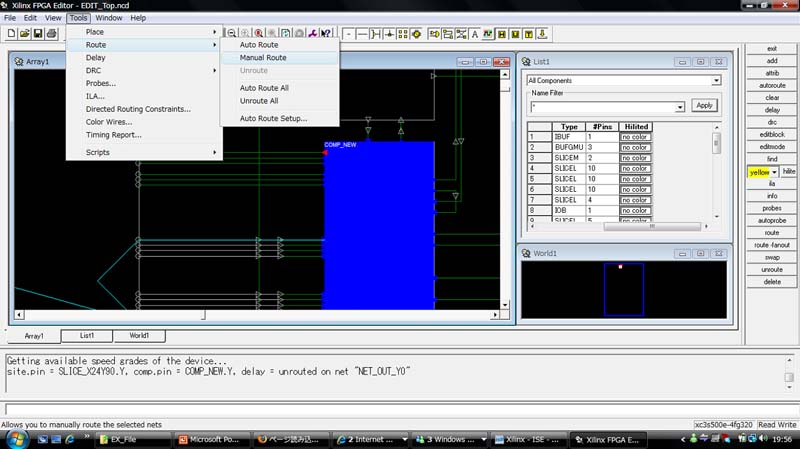Click the Open file toolbar icon

(x=24, y=34)
